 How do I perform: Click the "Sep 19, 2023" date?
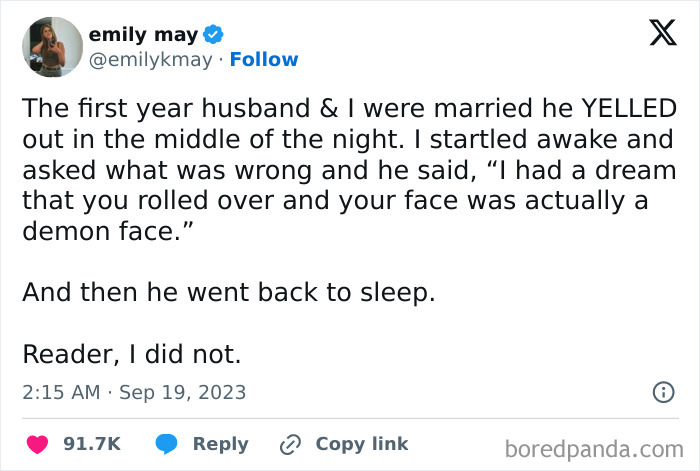pyautogui.click(x=182, y=392)
